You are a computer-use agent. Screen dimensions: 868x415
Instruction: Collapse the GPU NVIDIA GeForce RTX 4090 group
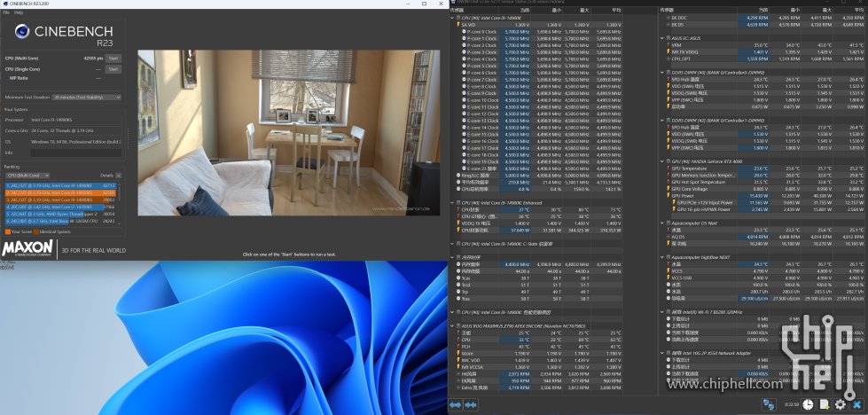coord(662,161)
